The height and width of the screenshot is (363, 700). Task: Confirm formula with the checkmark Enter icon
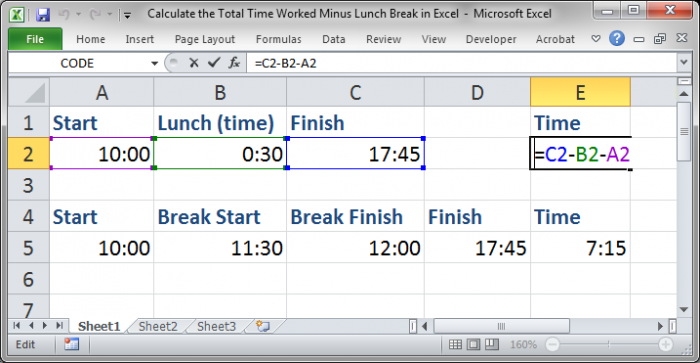[x=214, y=63]
